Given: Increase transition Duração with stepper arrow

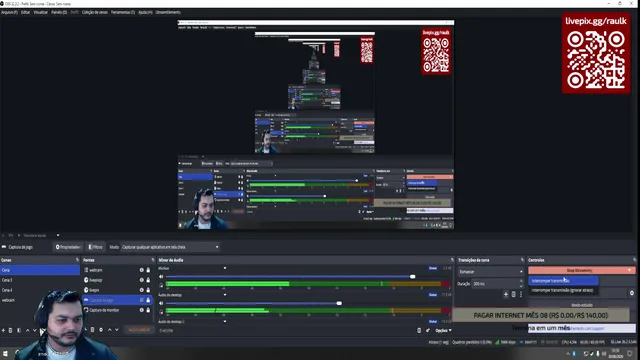Looking at the screenshot, I should click(x=521, y=281).
